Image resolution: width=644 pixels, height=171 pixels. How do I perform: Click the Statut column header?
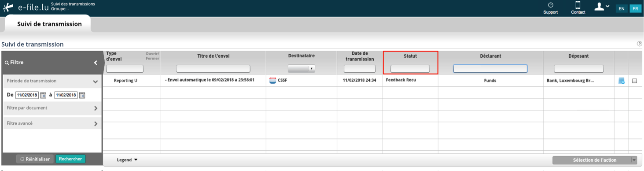click(410, 56)
